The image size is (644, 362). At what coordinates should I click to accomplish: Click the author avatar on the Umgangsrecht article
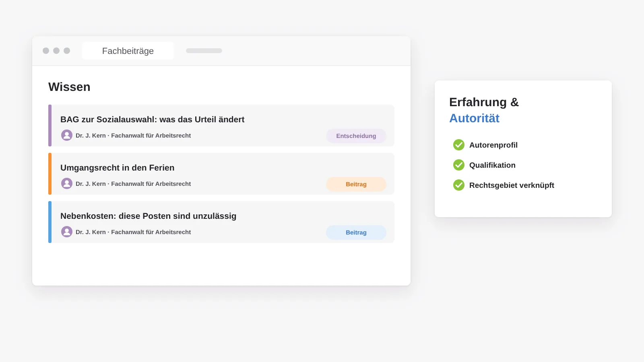pyautogui.click(x=67, y=183)
